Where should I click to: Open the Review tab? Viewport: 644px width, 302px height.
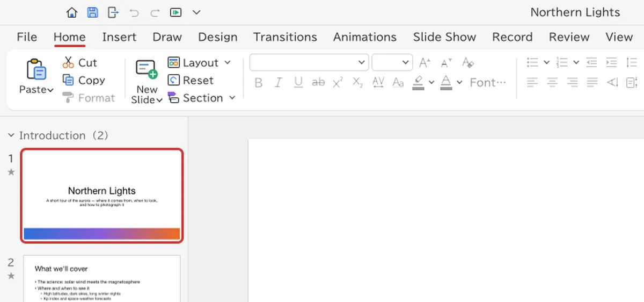click(569, 37)
